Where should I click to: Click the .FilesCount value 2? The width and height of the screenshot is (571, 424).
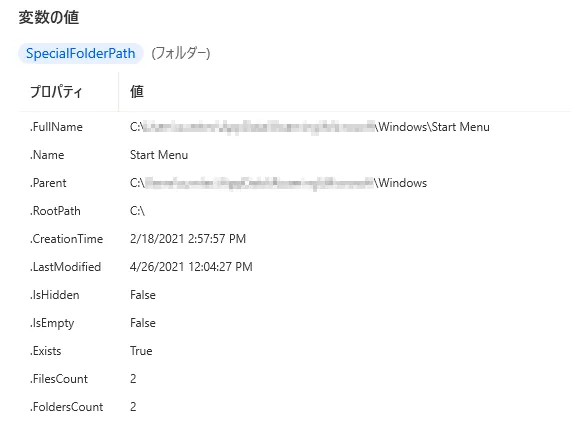tap(133, 379)
